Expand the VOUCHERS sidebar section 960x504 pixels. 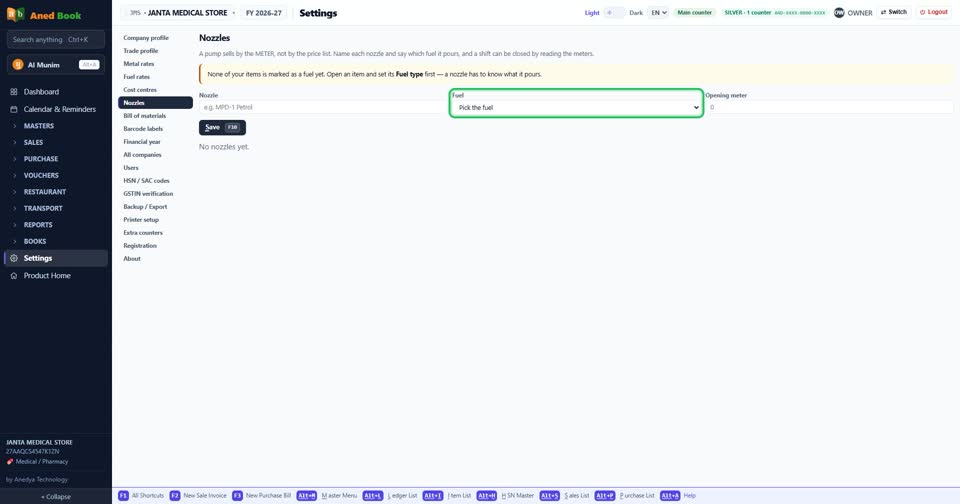(41, 175)
